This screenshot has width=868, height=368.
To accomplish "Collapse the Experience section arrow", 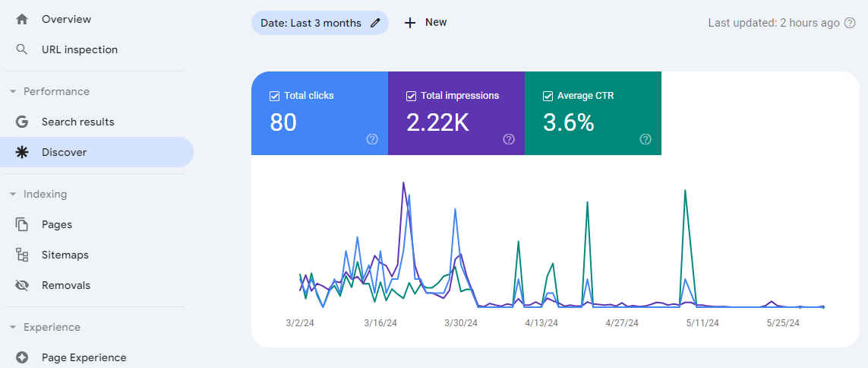I will pyautogui.click(x=13, y=327).
